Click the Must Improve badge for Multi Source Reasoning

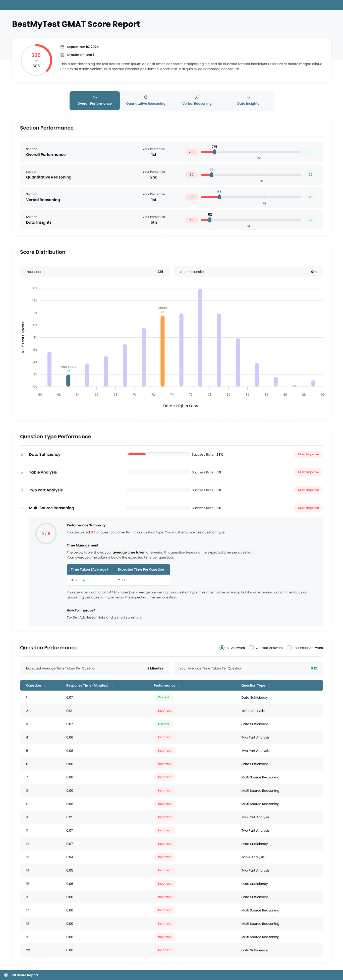308,508
